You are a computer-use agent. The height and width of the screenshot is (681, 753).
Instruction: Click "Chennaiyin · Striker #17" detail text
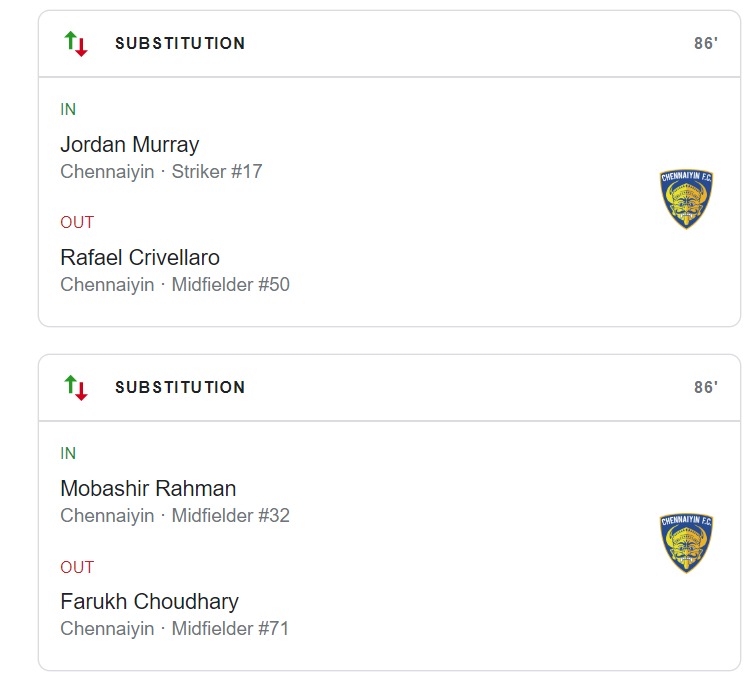161,172
